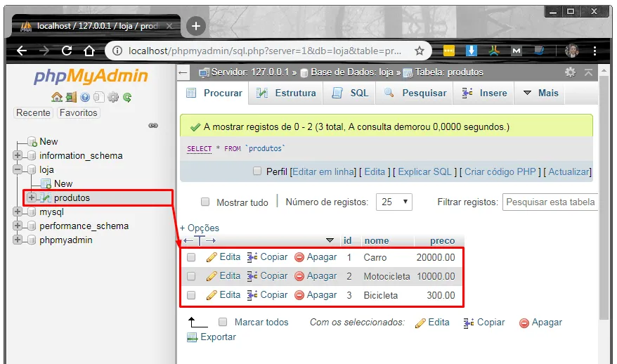Image resolution: width=617 pixels, height=364 pixels.
Task: Click the link chain icon in sidebar
Action: [x=153, y=126]
